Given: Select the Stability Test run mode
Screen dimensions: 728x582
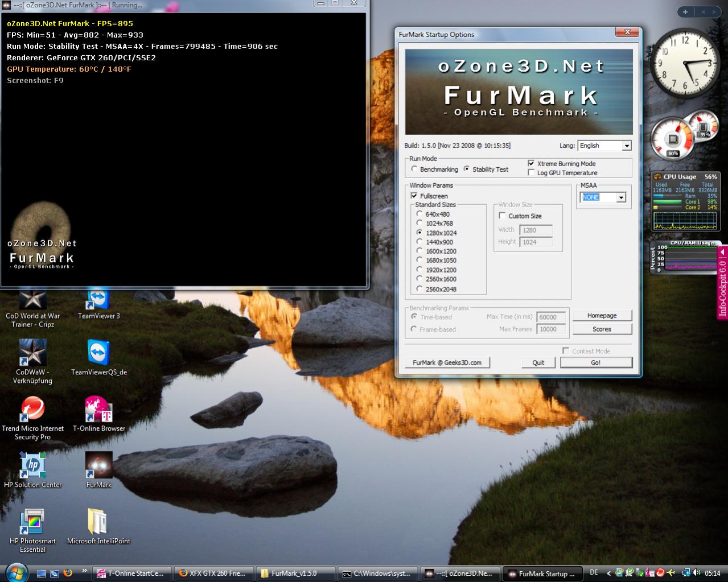Looking at the screenshot, I should (x=467, y=169).
